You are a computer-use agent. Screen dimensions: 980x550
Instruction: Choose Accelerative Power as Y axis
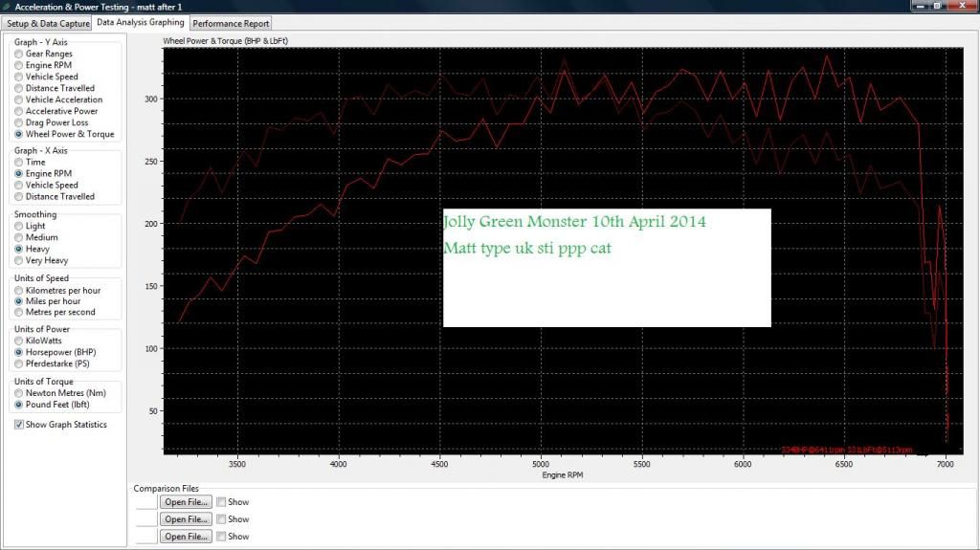(x=19, y=111)
